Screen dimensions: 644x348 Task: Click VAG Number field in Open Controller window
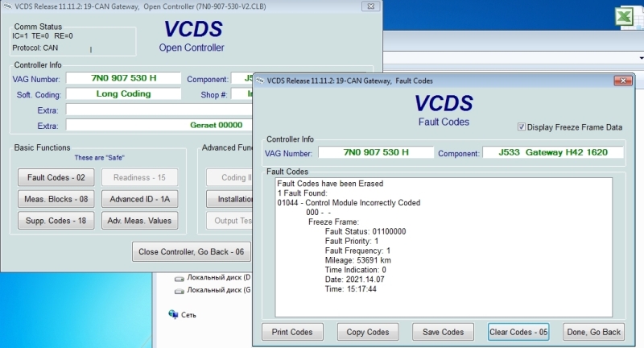[124, 78]
